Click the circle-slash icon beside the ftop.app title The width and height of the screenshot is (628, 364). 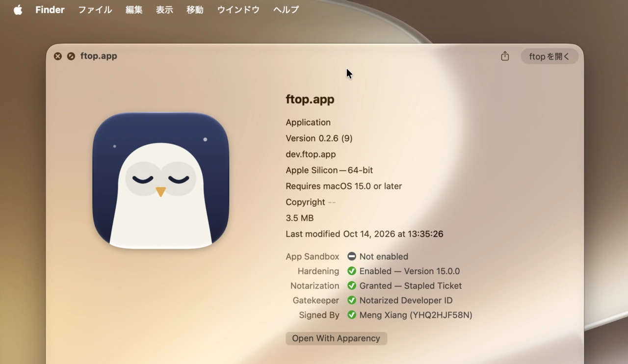[x=71, y=56]
